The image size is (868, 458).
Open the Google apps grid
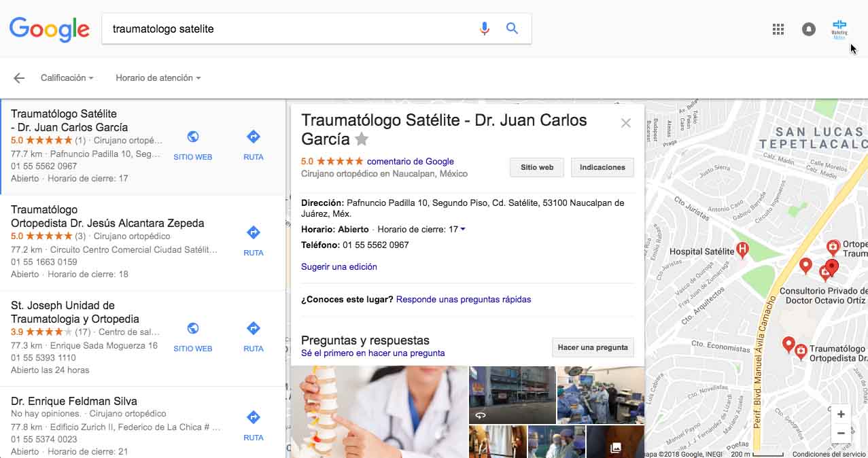(778, 29)
